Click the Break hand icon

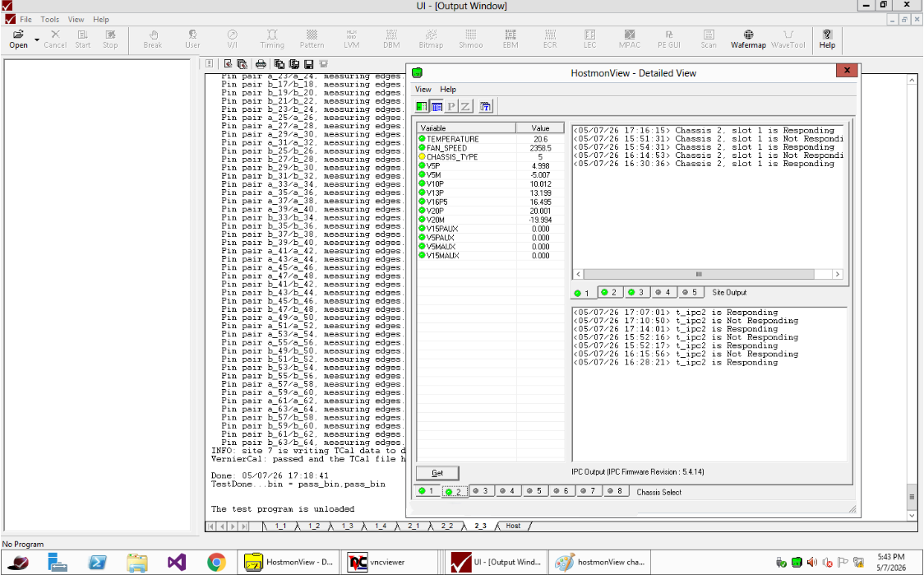(153, 39)
